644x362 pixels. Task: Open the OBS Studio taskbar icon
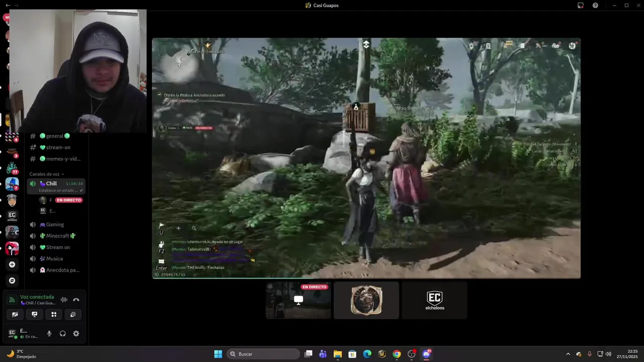[x=412, y=354]
